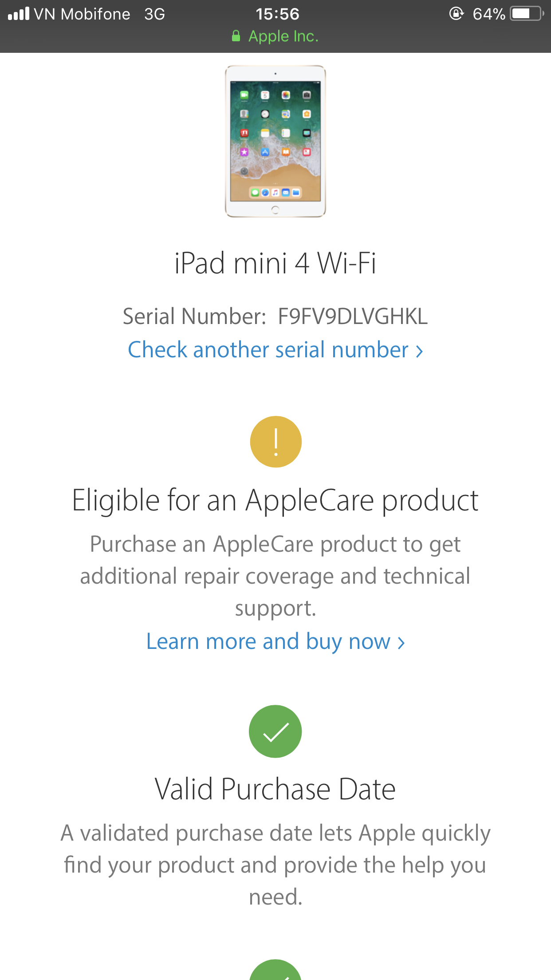This screenshot has width=551, height=980.
Task: Follow the Learn more and buy now link
Action: tap(268, 642)
